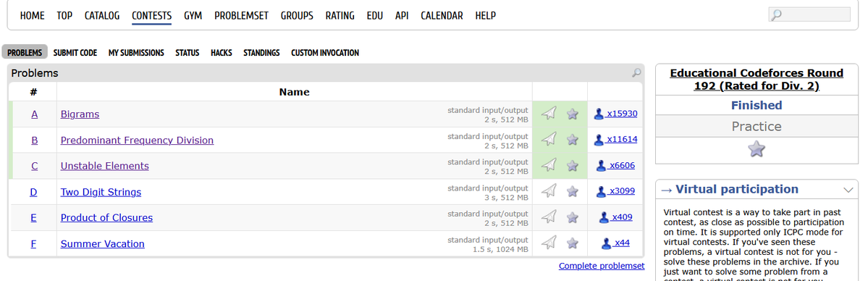Open the Complete problemset link
Image resolution: width=868 pixels, height=281 pixels.
[602, 266]
